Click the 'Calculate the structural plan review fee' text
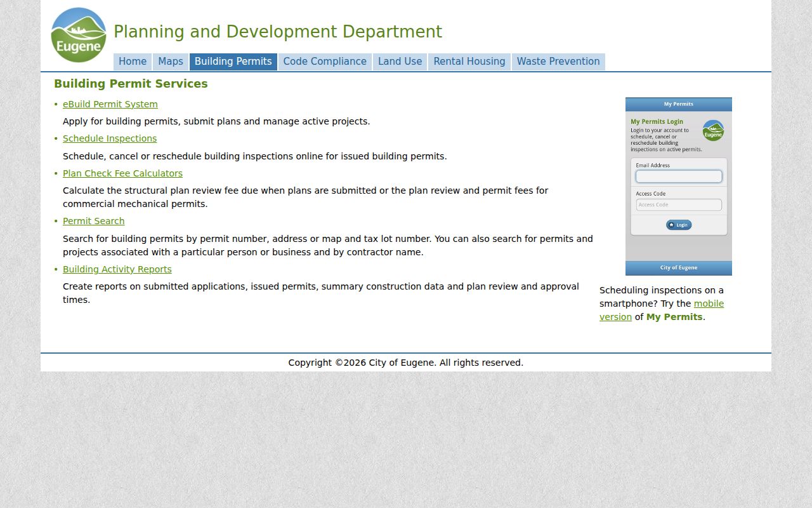Screen dimensions: 812x508 tap(306, 197)
